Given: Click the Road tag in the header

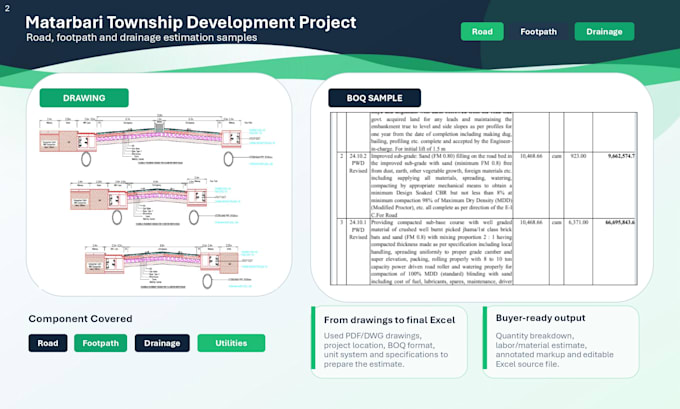Looking at the screenshot, I should [x=482, y=32].
